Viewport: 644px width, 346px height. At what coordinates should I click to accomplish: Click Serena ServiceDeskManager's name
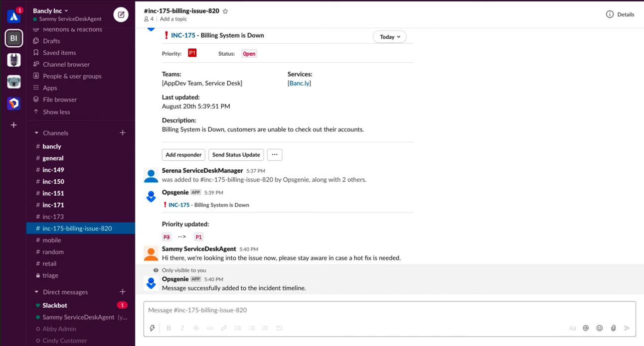(202, 170)
